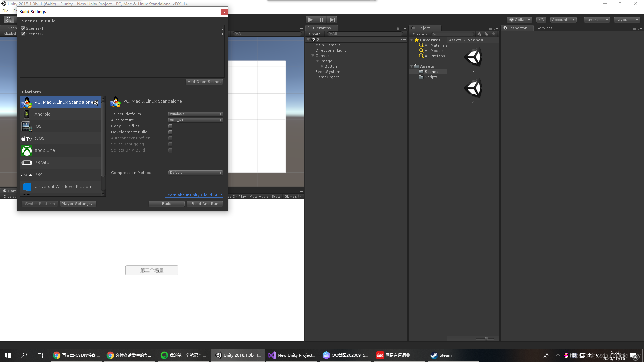Click Build And Run button
The height and width of the screenshot is (362, 644).
click(x=205, y=204)
